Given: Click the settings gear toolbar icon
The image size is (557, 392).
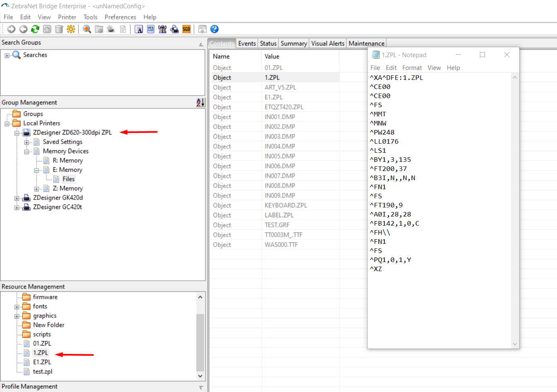Looking at the screenshot, I should pyautogui.click(x=70, y=29).
